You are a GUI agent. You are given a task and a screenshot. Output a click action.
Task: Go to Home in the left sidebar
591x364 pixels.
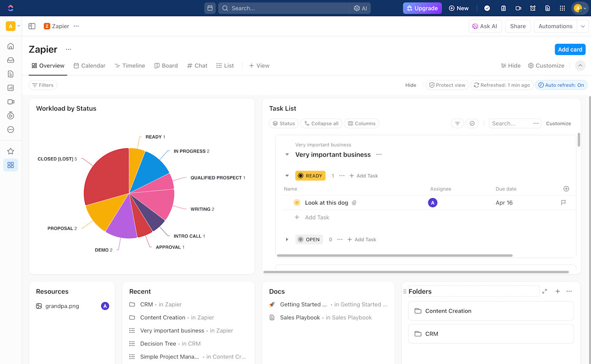pyautogui.click(x=11, y=46)
